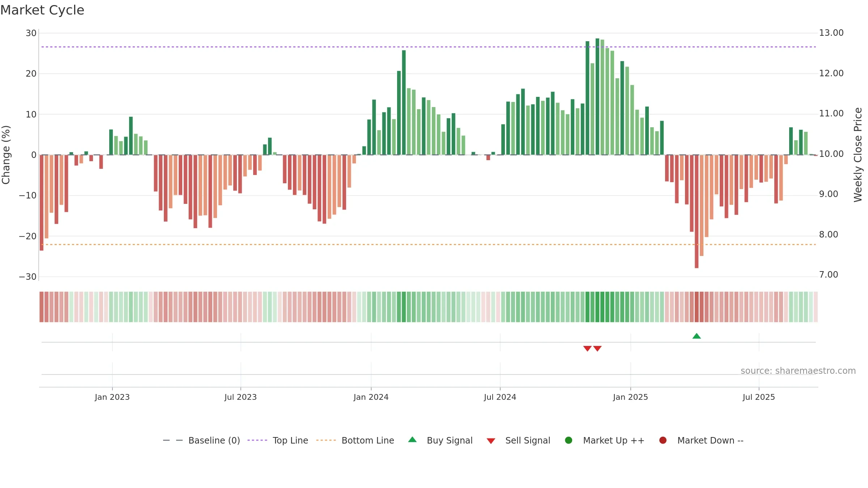
Task: Click the tallest green bar exceeding the Top Line
Action: click(597, 97)
